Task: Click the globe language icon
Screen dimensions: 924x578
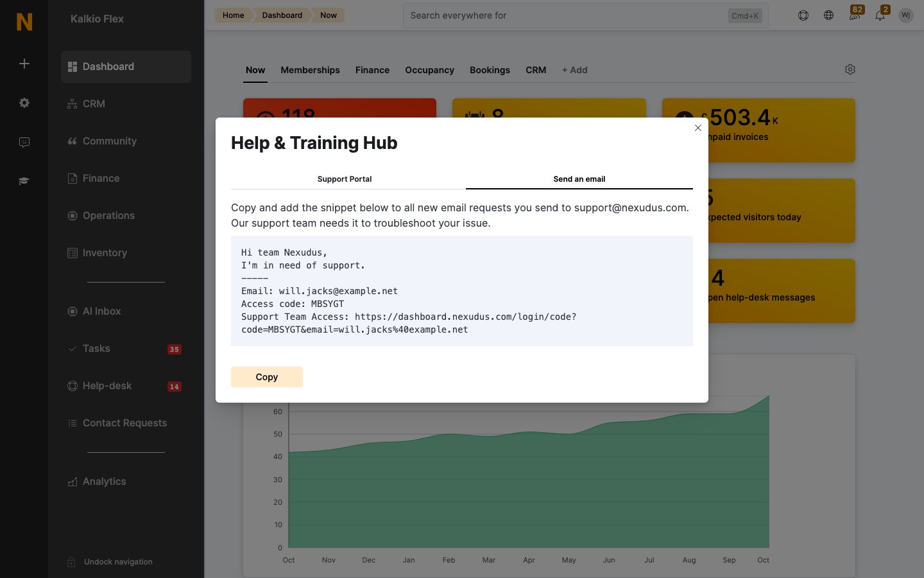Action: 829,15
